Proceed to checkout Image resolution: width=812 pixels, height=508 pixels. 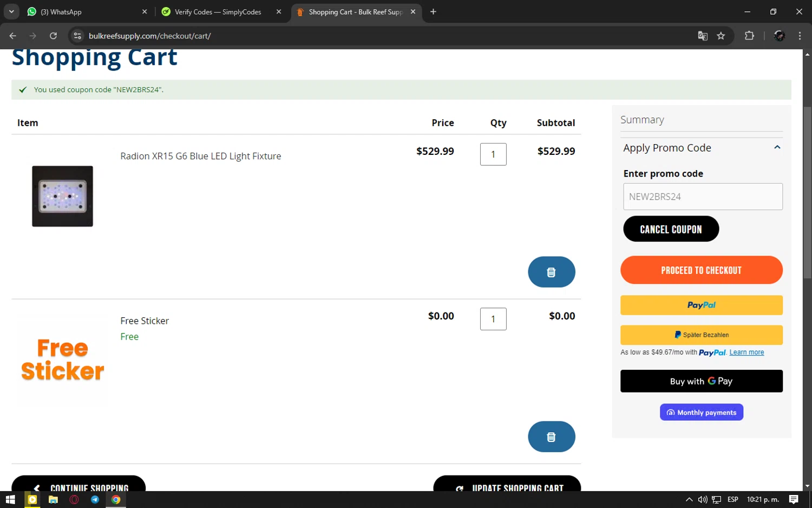[701, 270]
